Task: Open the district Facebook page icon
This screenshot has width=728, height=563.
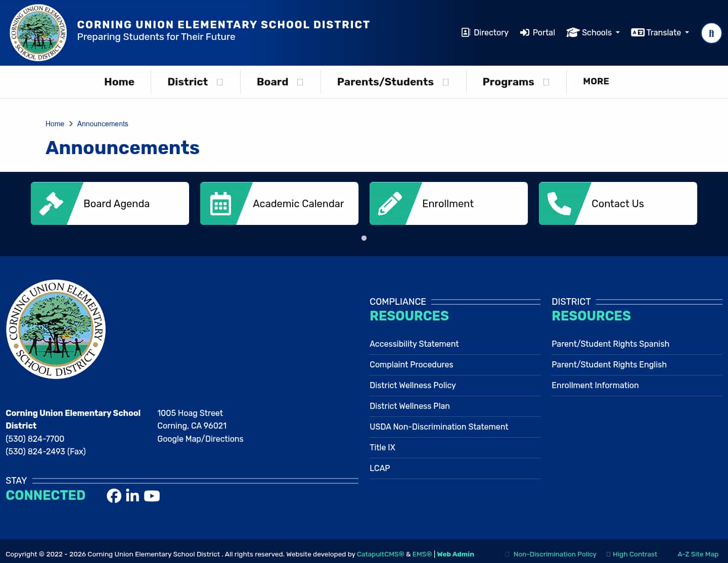Action: coord(114,496)
